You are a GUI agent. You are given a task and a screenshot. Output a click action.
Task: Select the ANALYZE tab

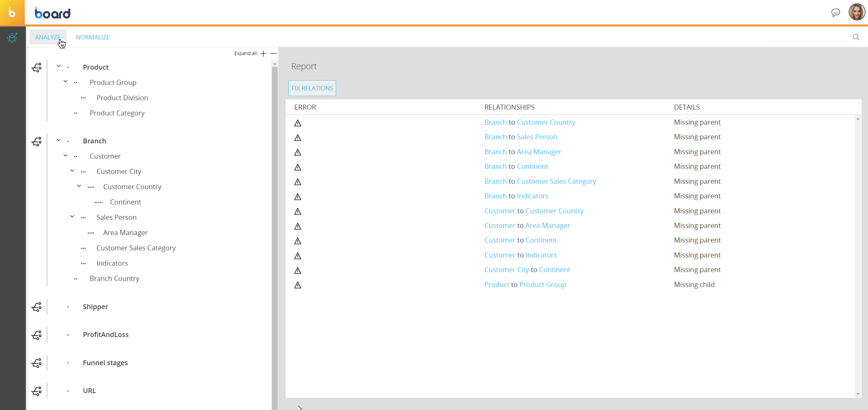[x=48, y=37]
